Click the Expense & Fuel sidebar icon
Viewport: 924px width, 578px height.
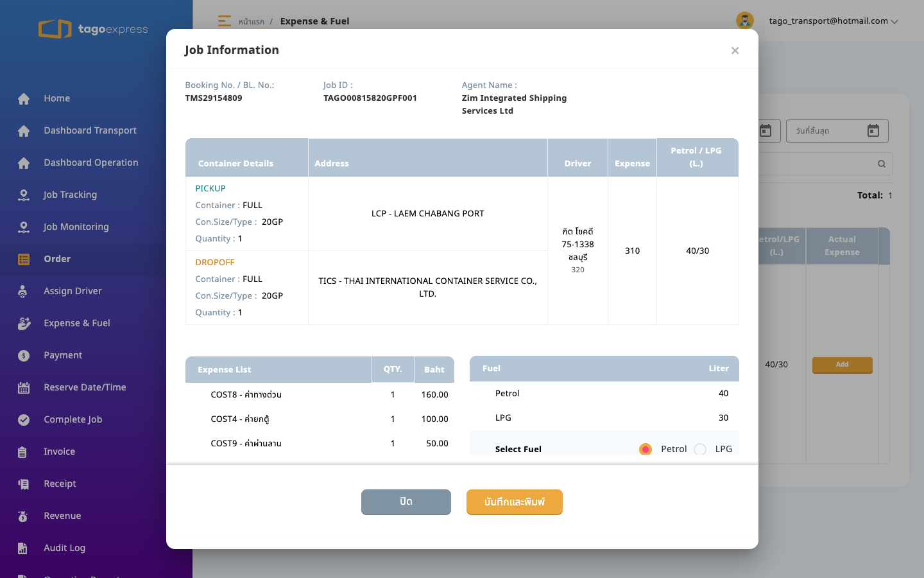24,323
